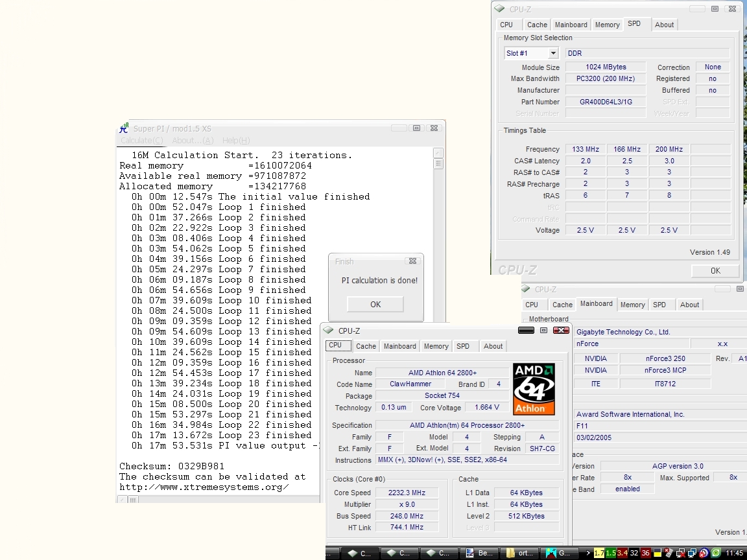Switch to Mainboard tab in SPD window
747x560 pixels.
tap(571, 25)
